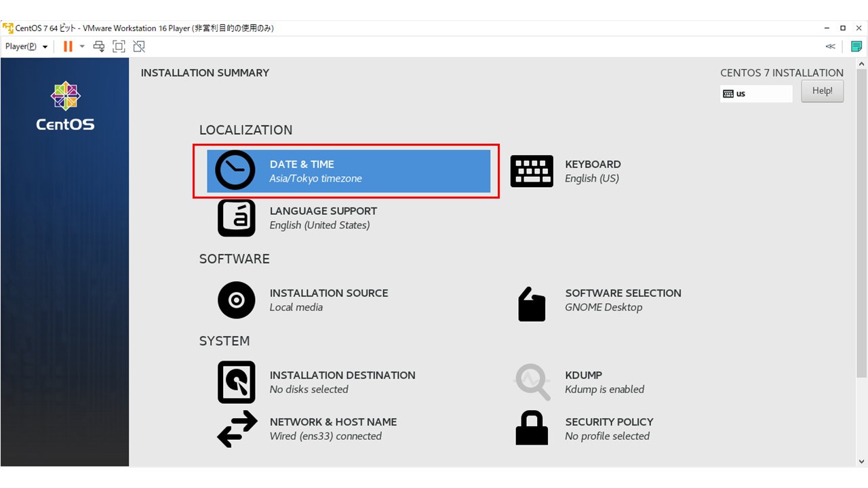
Task: Click 'English (US)' keyboard text
Action: point(591,178)
